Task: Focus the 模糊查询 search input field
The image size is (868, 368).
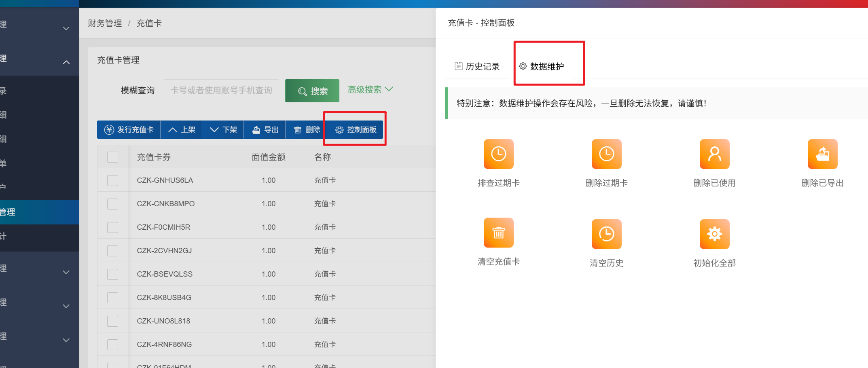Action: click(221, 91)
